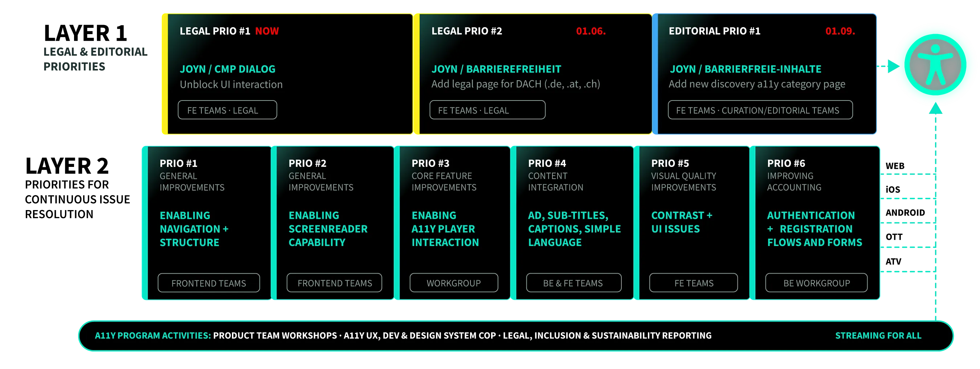The width and height of the screenshot is (980, 369).
Task: Click 'Add legal page for DACH' description
Action: click(515, 84)
